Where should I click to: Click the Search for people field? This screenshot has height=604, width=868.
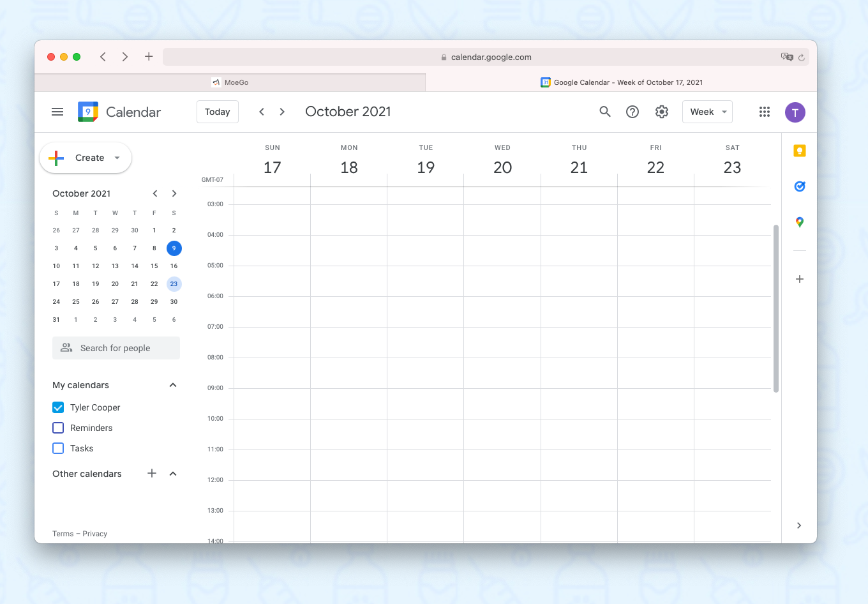click(x=116, y=348)
